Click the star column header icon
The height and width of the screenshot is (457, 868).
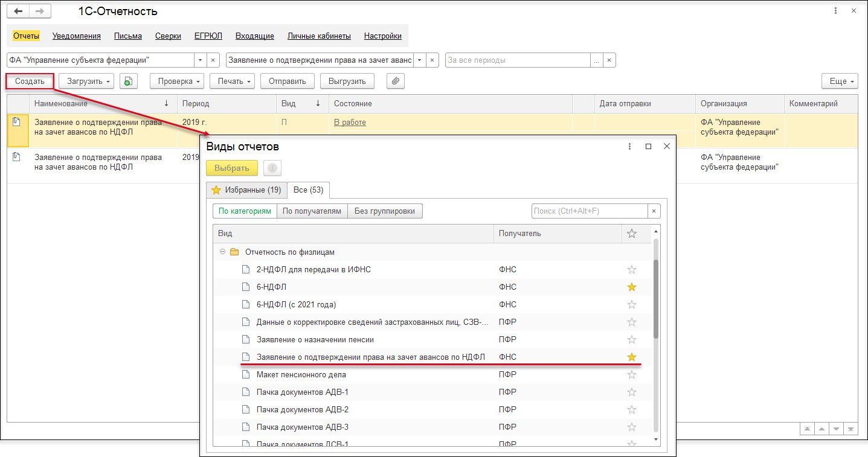tap(632, 234)
